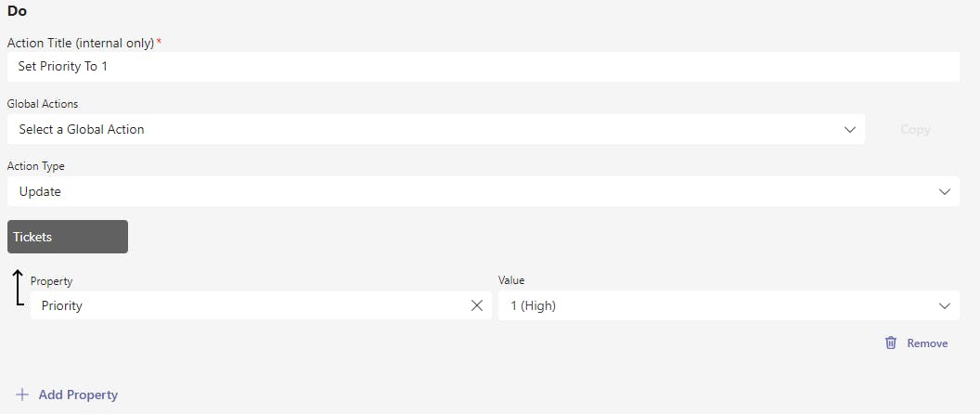Click the trash can icon
Screen dimensions: 980x414
(x=891, y=343)
